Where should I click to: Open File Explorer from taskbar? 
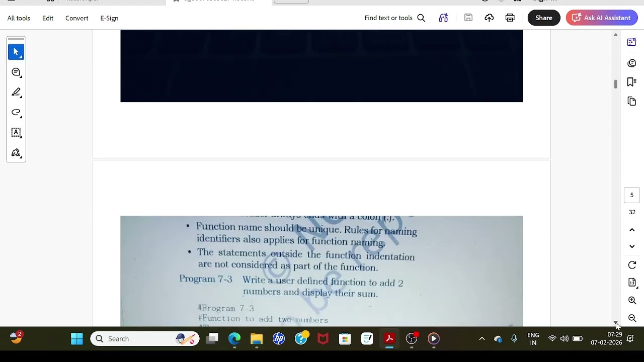tap(257, 339)
